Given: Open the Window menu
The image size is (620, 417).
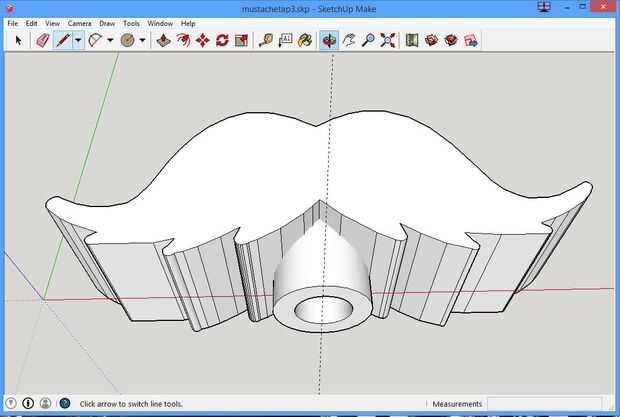Looking at the screenshot, I should pos(160,23).
